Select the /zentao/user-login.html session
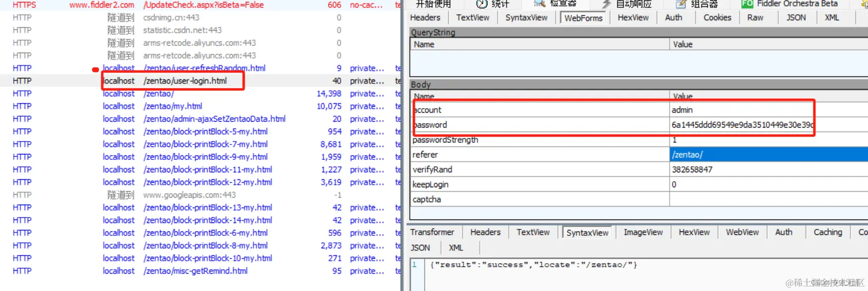 [200, 80]
